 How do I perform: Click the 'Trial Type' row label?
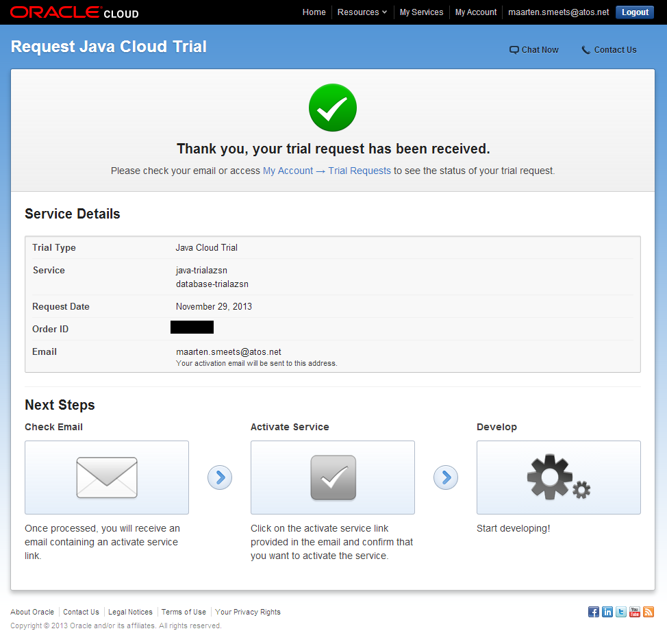click(x=54, y=248)
